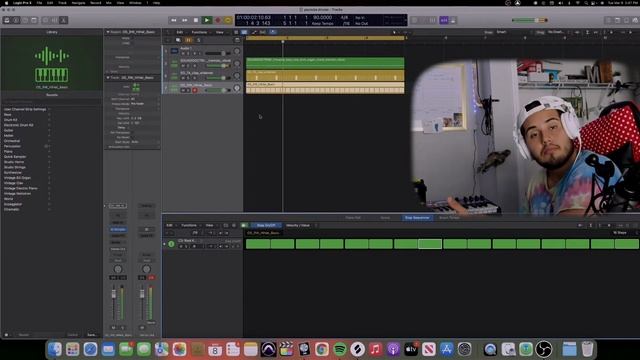The width and height of the screenshot is (640, 360).
Task: Click the add track button in the track header toolbar
Action: 168,40
